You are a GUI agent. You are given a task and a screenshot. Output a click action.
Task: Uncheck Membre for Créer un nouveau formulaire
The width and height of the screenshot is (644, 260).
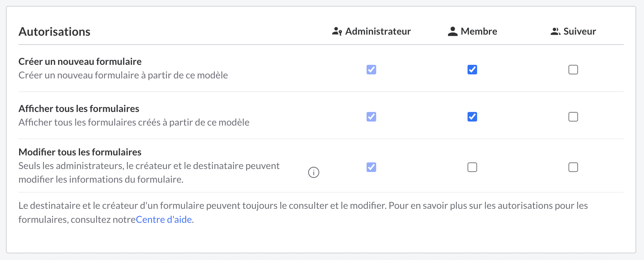(x=472, y=69)
